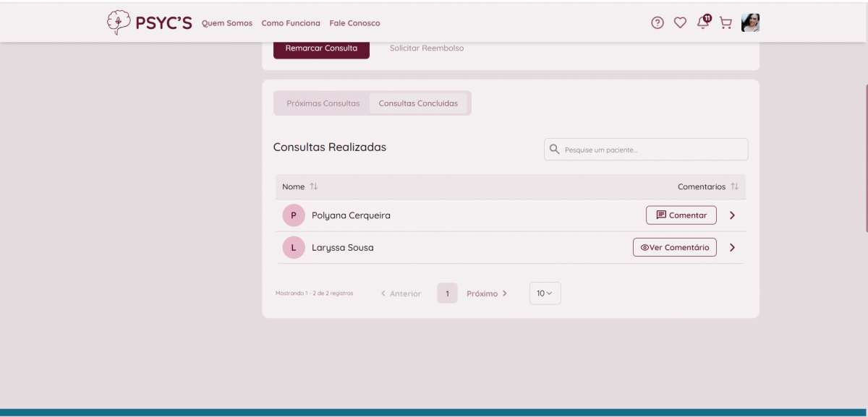The width and height of the screenshot is (868, 417).
Task: Click Polyana Cerqueira's avatar circle
Action: (x=293, y=215)
